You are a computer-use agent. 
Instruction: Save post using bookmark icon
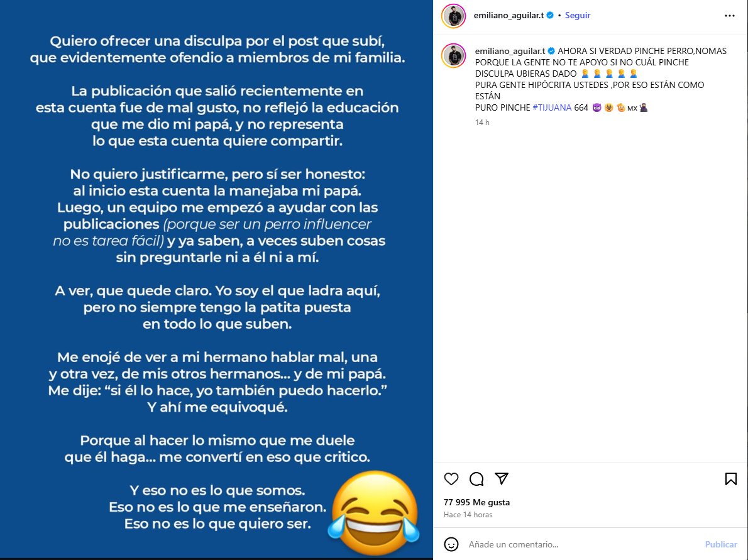click(730, 479)
